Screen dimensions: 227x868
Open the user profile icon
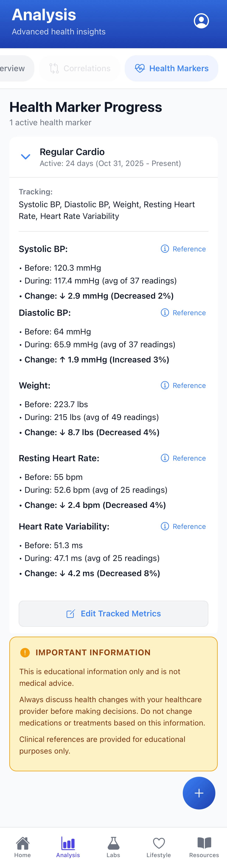click(201, 21)
